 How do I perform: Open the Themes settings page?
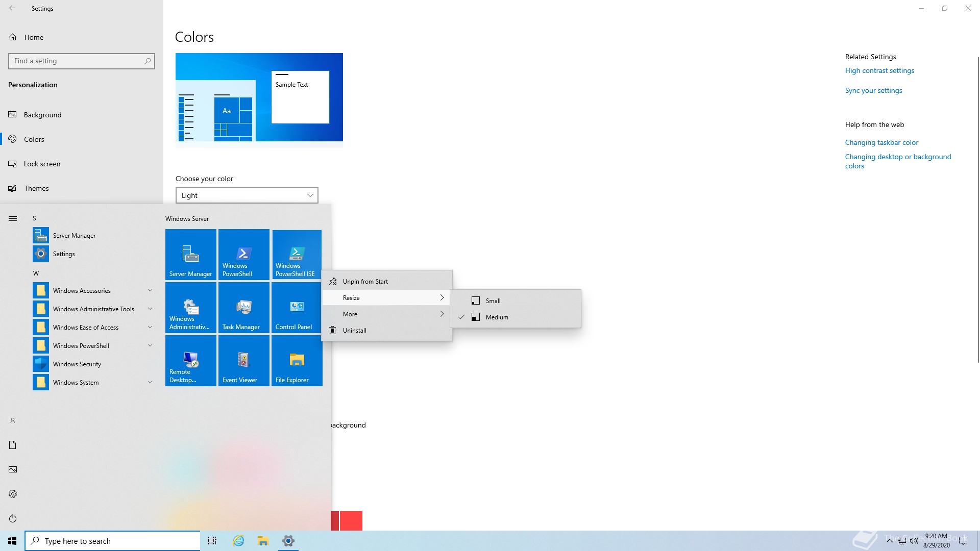click(x=82, y=188)
